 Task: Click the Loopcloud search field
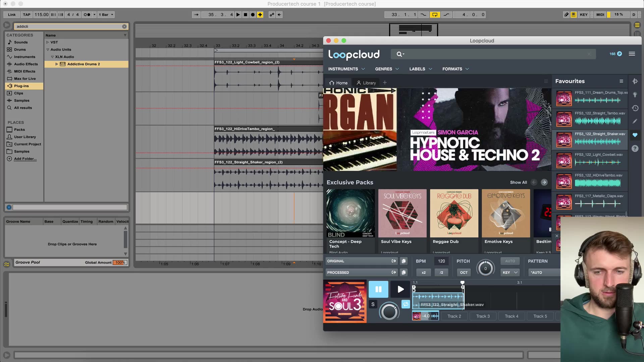click(x=493, y=54)
